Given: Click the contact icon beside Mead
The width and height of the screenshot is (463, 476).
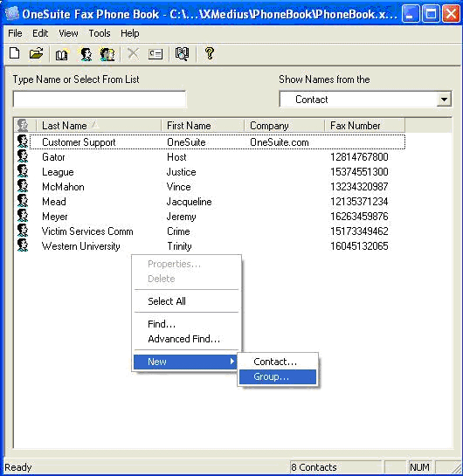Looking at the screenshot, I should pos(23,201).
